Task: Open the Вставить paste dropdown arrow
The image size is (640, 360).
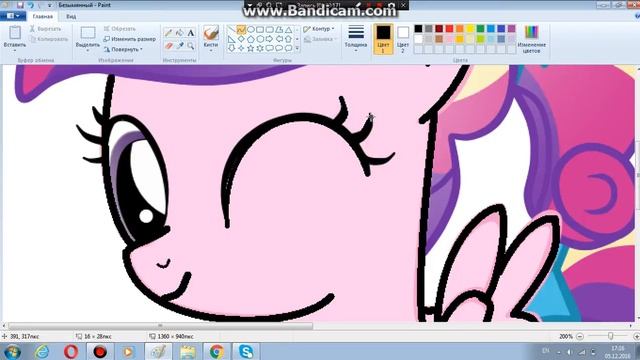Action: coord(15,51)
